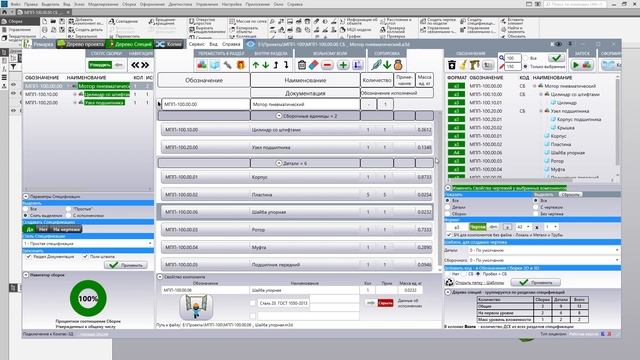The image size is (640, 360).
Task: Click the red 'Скрыть' button in component properties
Action: (x=385, y=303)
